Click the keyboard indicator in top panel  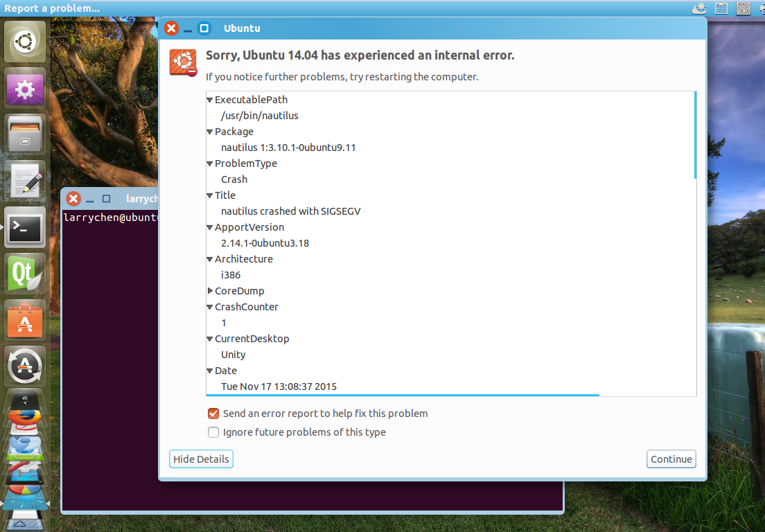(743, 8)
